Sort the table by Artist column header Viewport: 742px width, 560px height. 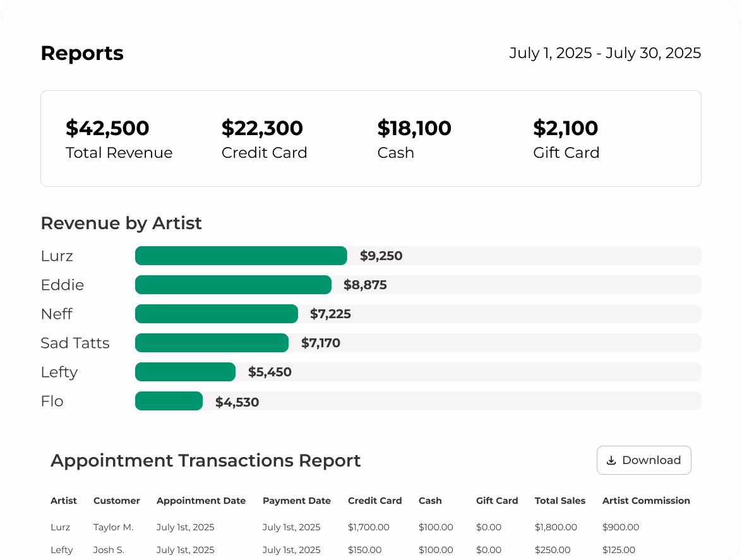tap(63, 501)
